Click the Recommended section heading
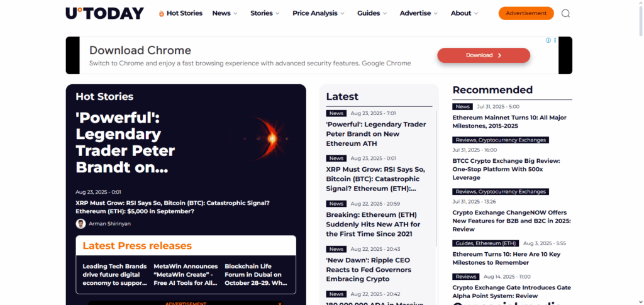 click(492, 90)
